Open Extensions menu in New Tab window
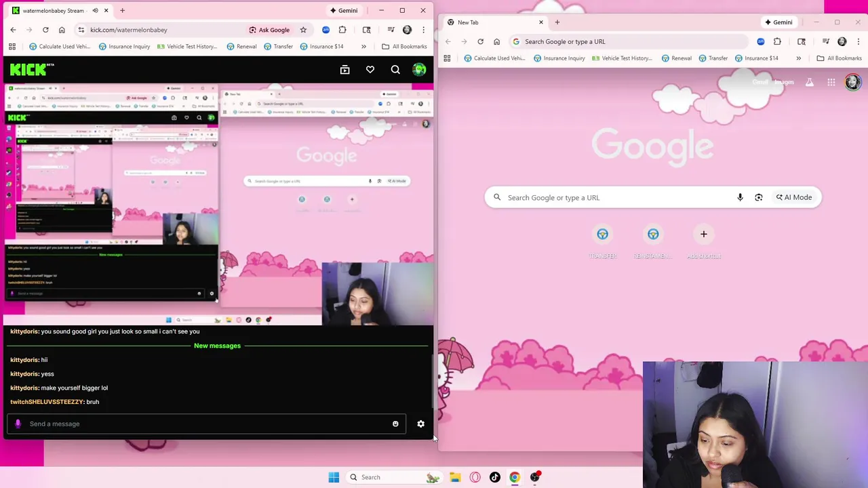Viewport: 868px width, 488px height. click(777, 41)
